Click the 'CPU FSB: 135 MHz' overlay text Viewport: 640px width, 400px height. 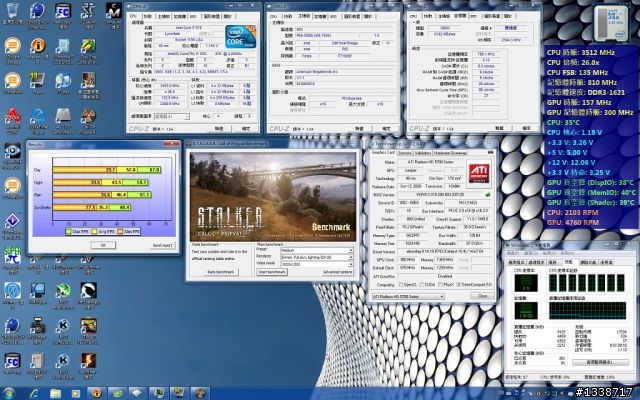pos(578,72)
